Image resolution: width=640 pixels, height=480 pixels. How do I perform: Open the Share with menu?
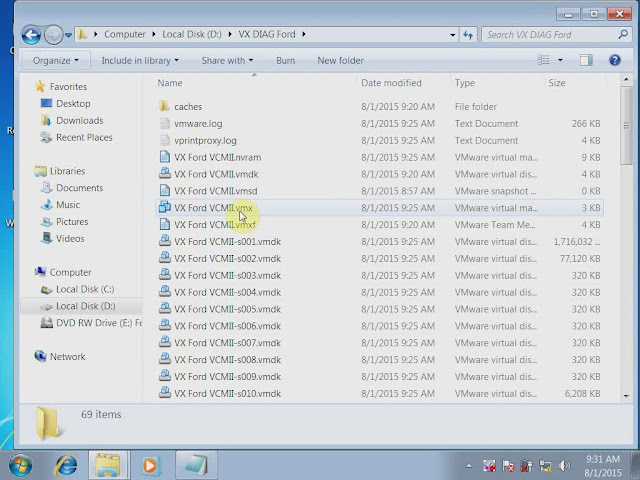point(227,60)
